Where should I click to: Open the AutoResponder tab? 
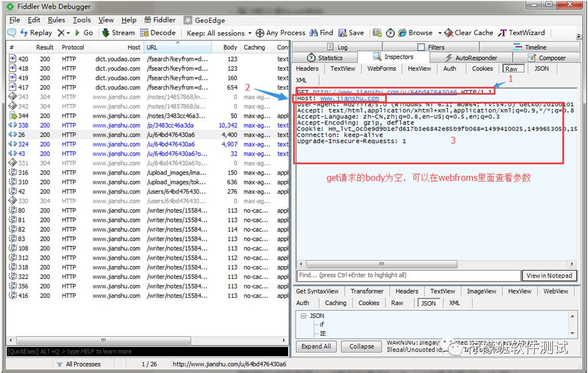coord(471,58)
